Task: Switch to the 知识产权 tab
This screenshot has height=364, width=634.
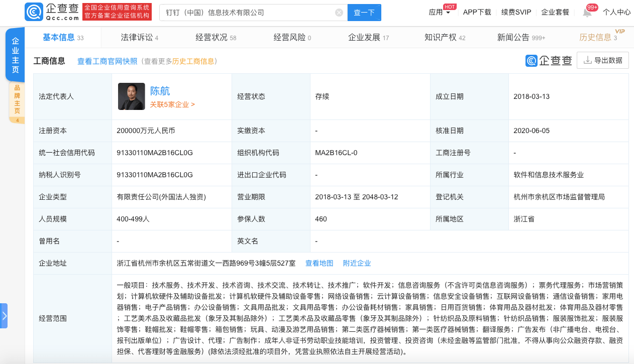Action: point(445,38)
